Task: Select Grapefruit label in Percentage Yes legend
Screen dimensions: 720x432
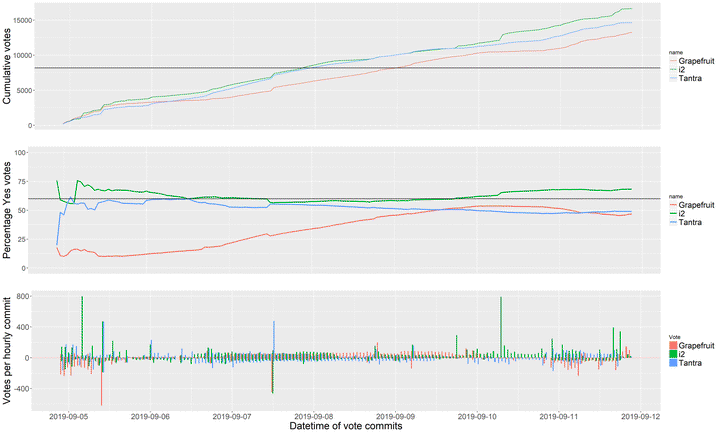Action: click(x=697, y=205)
